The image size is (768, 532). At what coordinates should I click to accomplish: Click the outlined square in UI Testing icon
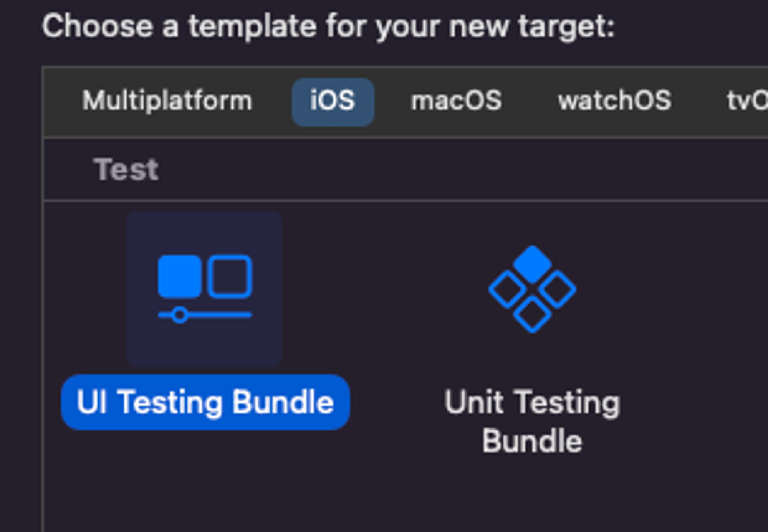pyautogui.click(x=230, y=277)
